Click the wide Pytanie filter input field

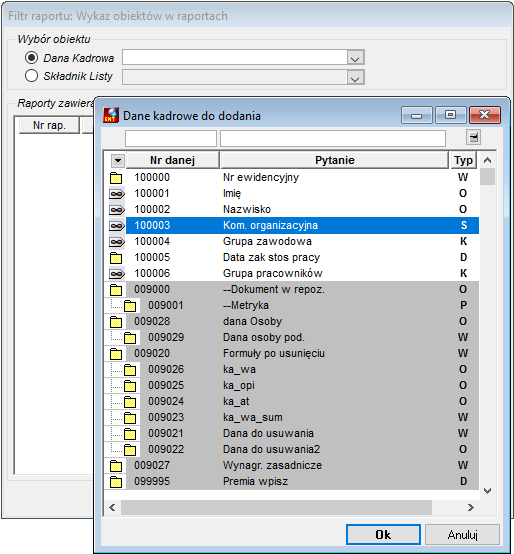(x=333, y=138)
